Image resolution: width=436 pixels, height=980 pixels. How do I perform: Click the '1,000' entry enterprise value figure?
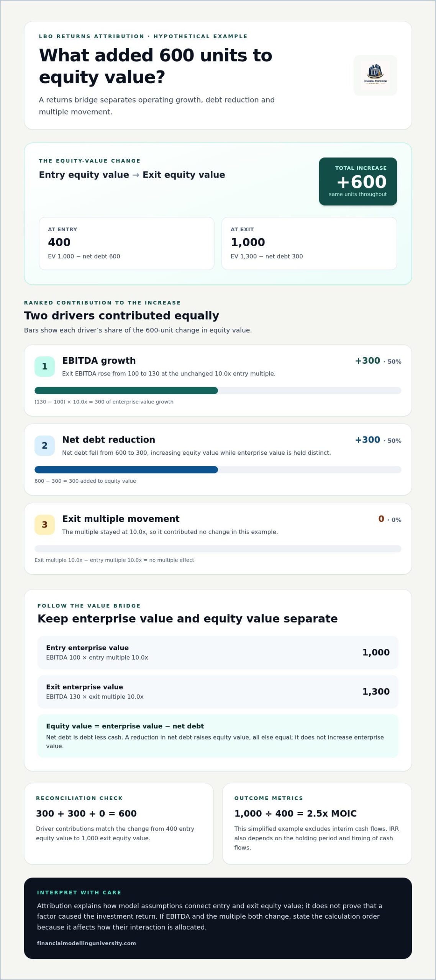376,652
